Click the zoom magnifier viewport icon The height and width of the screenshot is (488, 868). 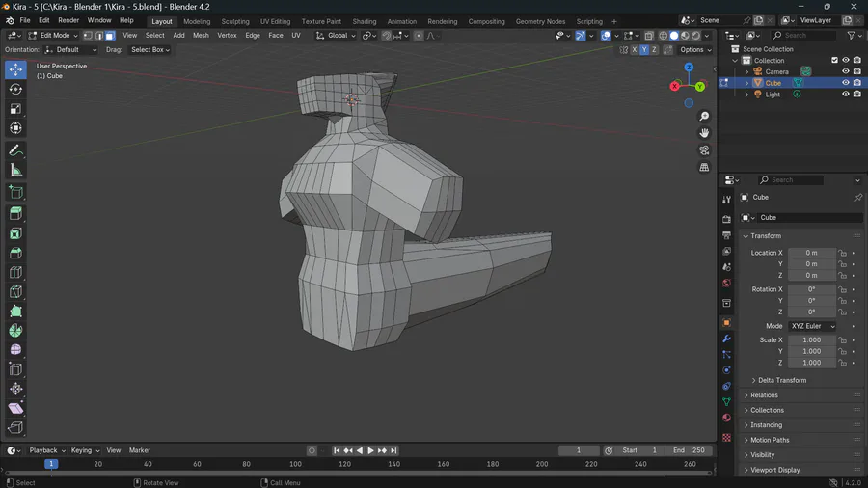click(704, 116)
